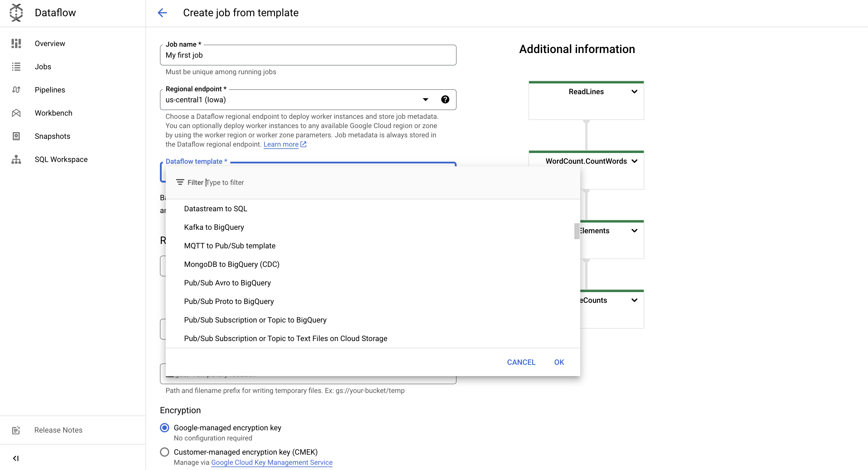Click the Snapshots navigation icon
The width and height of the screenshot is (868, 470).
16,136
